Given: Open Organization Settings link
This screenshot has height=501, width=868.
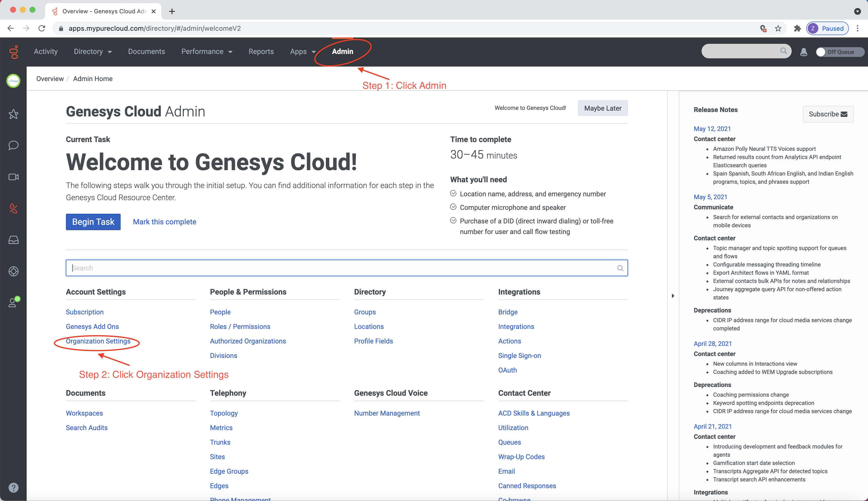Looking at the screenshot, I should (x=98, y=341).
